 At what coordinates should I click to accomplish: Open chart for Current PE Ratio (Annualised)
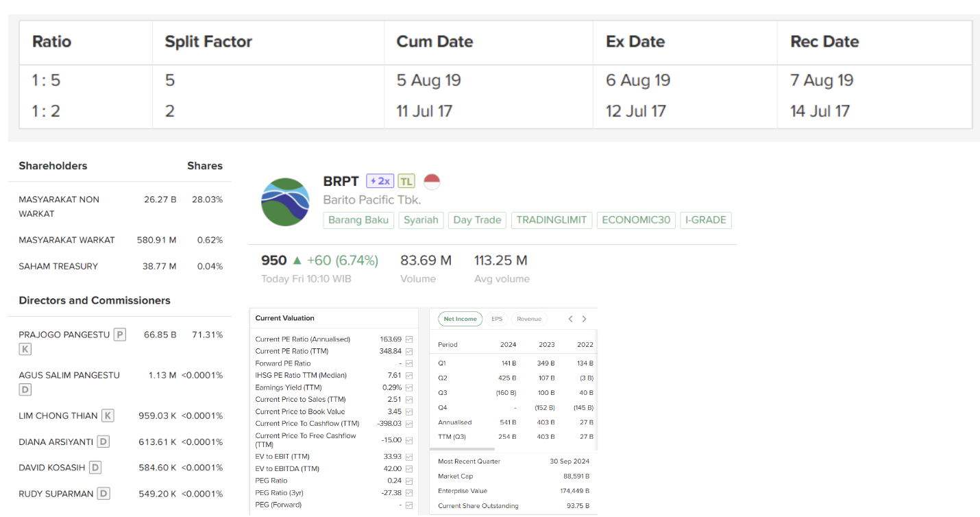coord(409,339)
